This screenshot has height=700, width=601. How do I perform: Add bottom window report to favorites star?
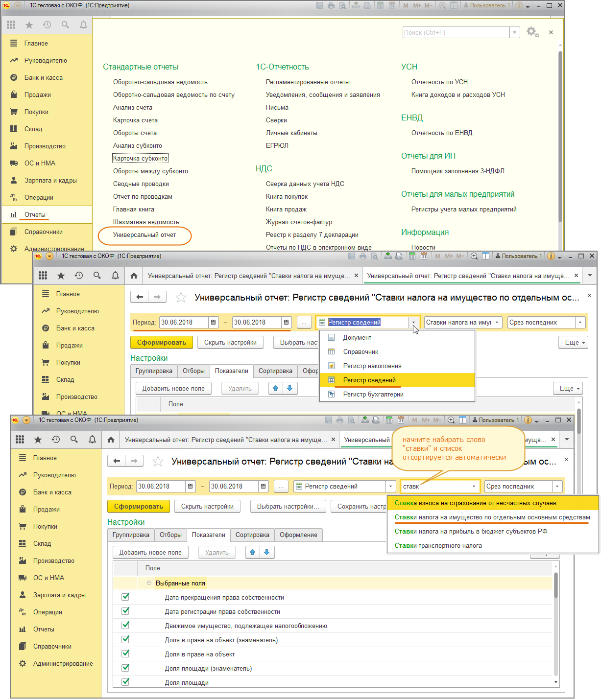click(158, 461)
